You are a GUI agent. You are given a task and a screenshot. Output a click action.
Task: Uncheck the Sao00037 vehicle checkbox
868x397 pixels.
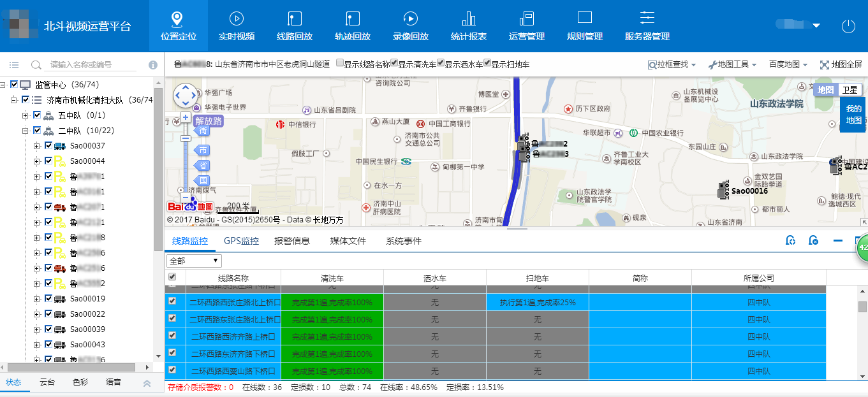click(48, 146)
